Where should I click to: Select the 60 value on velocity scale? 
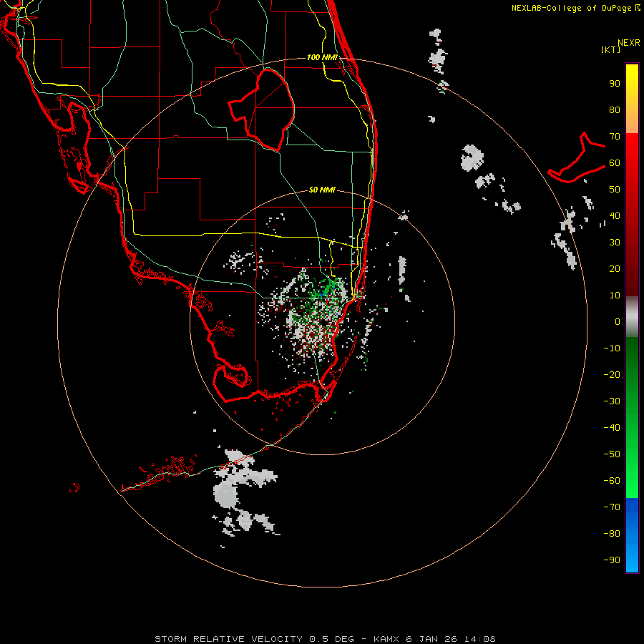(615, 163)
